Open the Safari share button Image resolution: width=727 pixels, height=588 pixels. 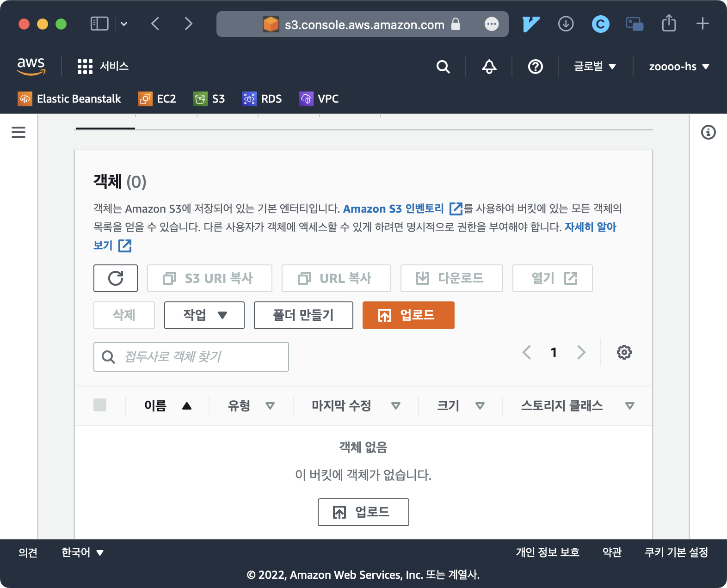[x=669, y=23]
